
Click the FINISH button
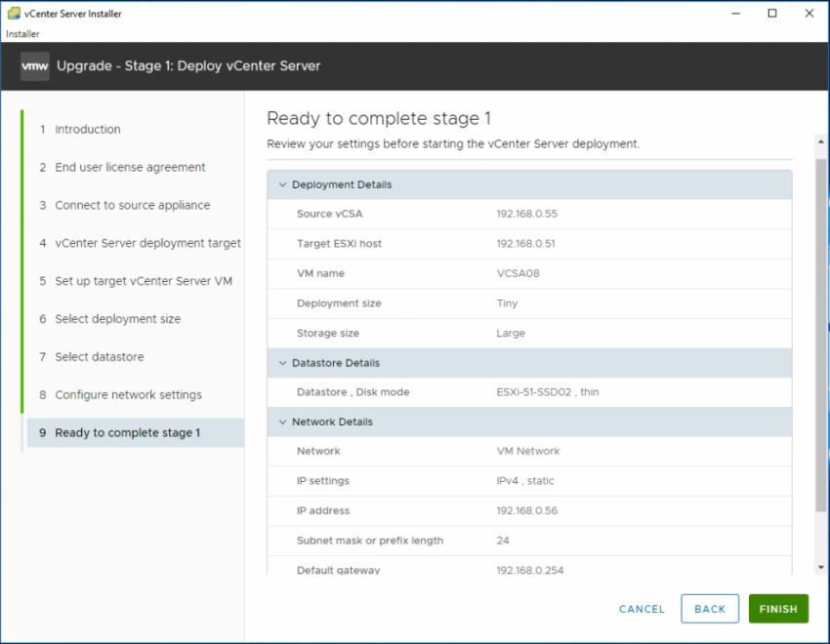click(778, 609)
